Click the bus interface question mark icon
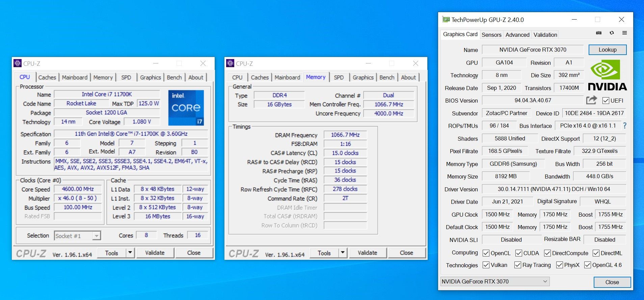 pos(625,126)
